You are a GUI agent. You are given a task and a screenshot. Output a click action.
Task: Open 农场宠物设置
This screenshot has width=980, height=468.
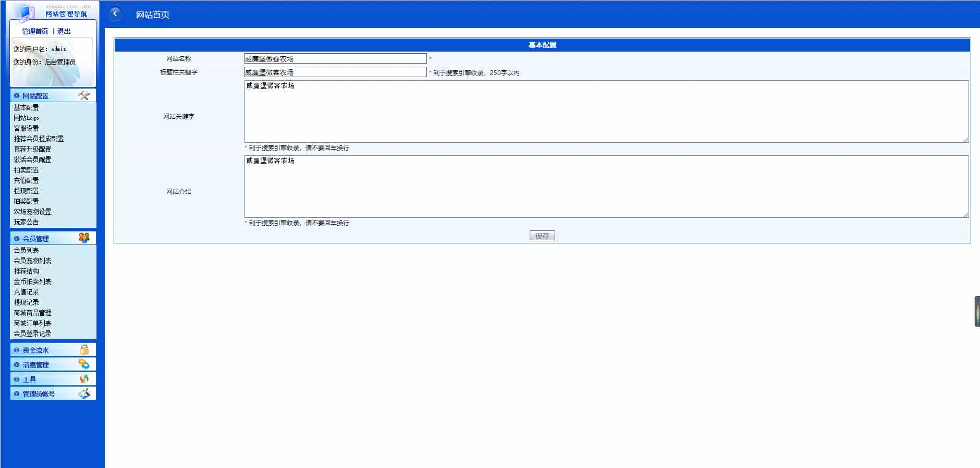click(x=32, y=212)
